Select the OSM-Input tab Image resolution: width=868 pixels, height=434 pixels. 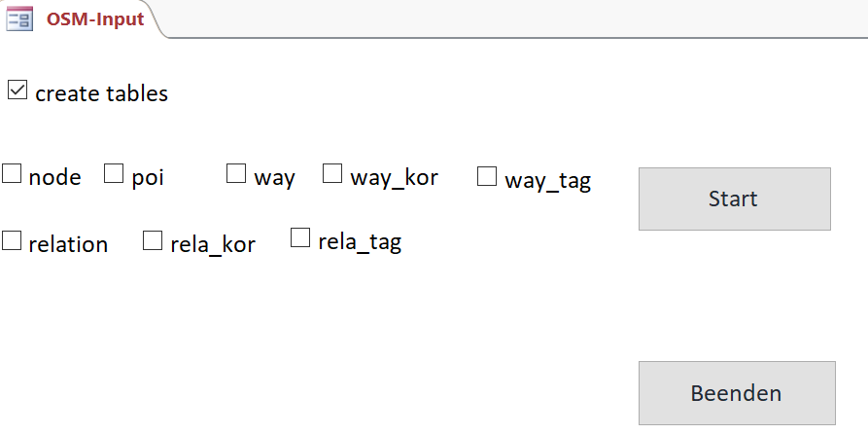pos(82,18)
